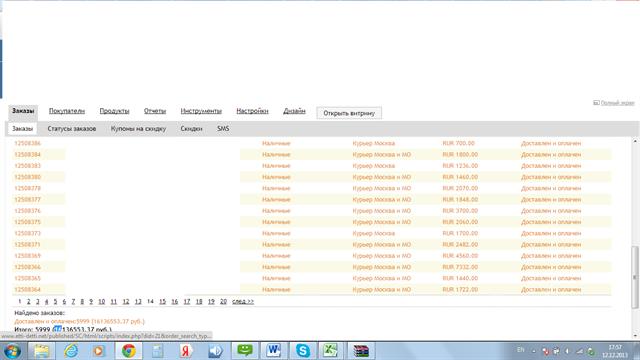Click the vertical scrollbar thumb of orders list

(635, 277)
